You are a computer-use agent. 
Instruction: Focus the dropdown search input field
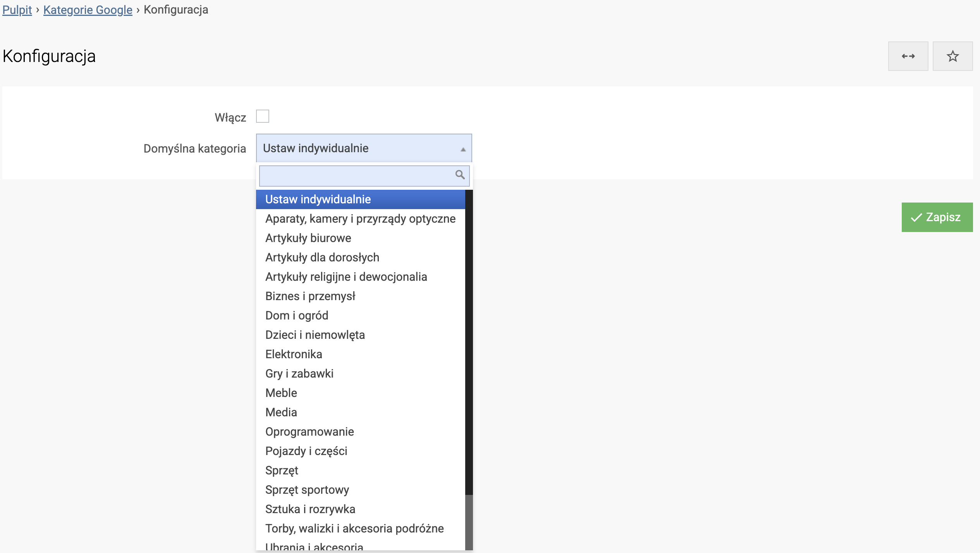tap(356, 176)
